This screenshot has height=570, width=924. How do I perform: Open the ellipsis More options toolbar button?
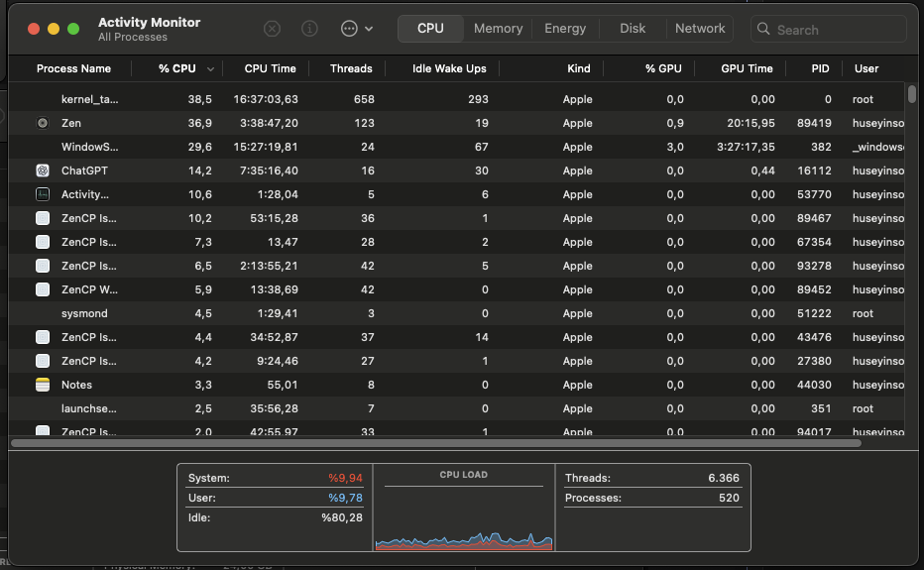click(x=349, y=29)
